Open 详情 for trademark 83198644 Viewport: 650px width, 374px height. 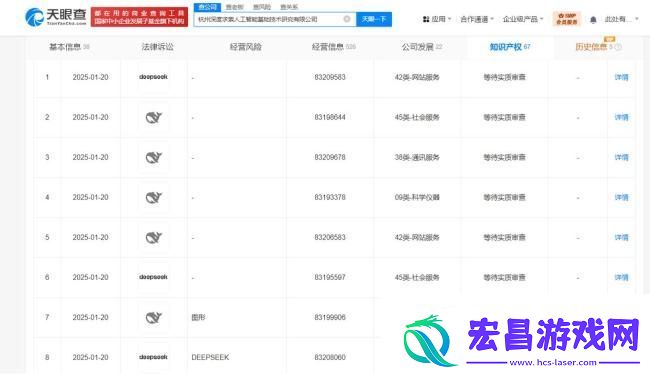pos(621,117)
